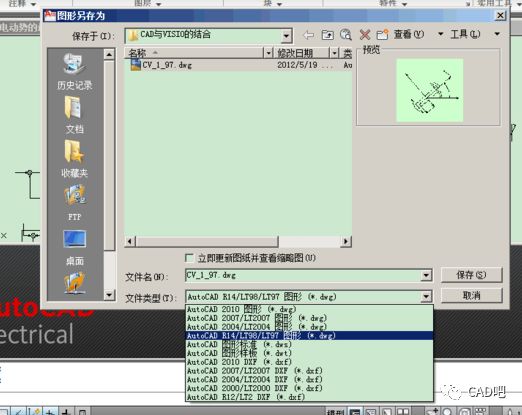Click the red X delete icon
522x415 pixels.
[365, 34]
